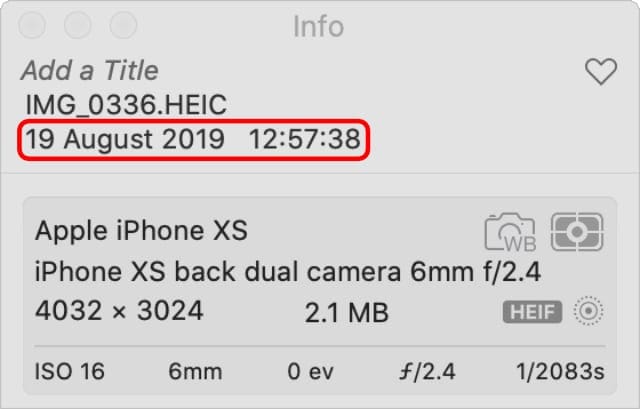Screen dimensions: 640x409
Task: Click the HEIF format badge
Action: (532, 312)
